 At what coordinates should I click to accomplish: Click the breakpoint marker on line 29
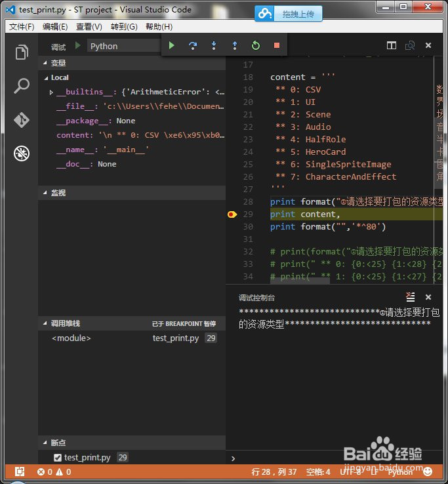[x=232, y=214]
